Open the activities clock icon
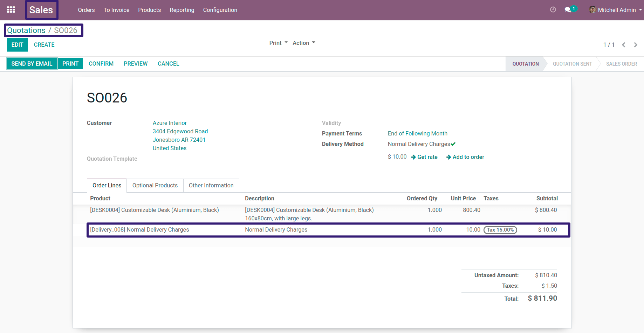644x333 pixels. click(553, 10)
